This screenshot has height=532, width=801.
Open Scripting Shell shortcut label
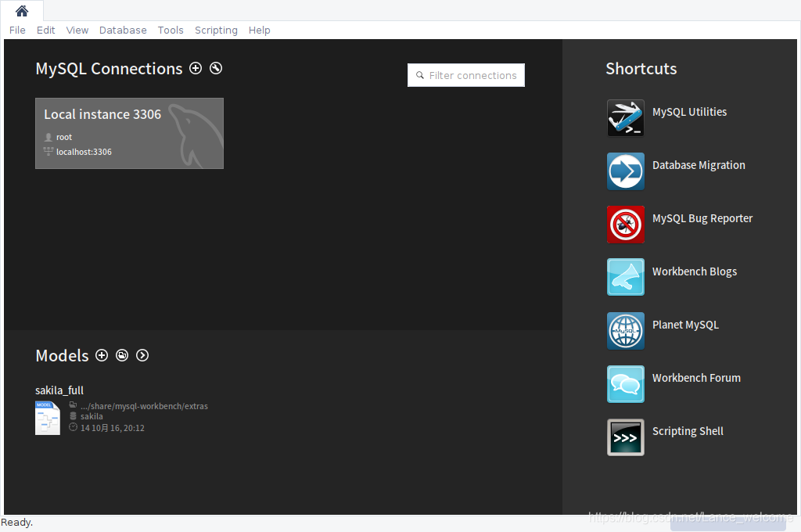(688, 431)
